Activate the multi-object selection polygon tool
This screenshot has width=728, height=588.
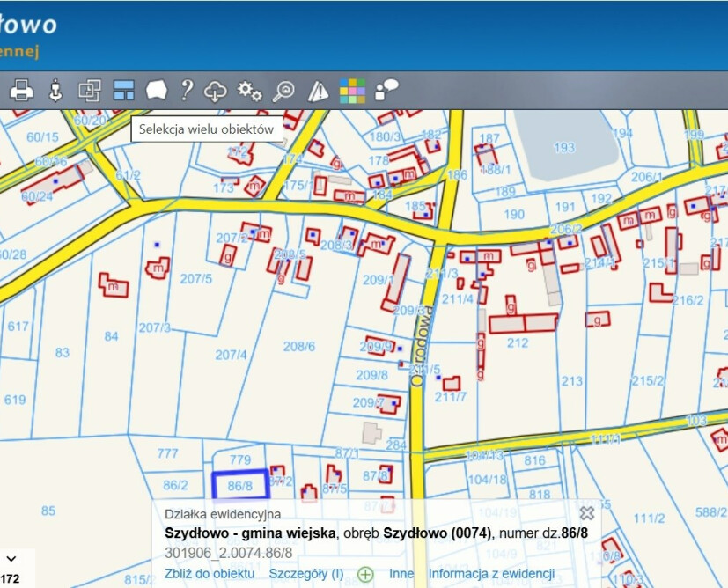click(157, 90)
